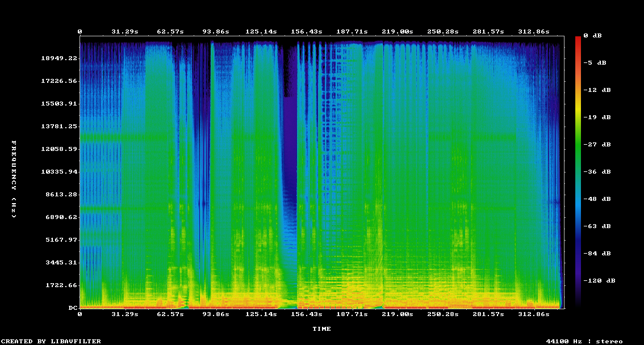Select the 31.29s label on bottom time axis

(x=125, y=314)
